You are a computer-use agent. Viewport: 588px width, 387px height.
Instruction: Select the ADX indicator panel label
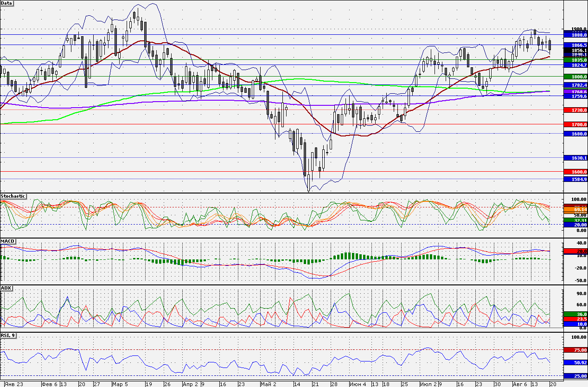coord(6,288)
